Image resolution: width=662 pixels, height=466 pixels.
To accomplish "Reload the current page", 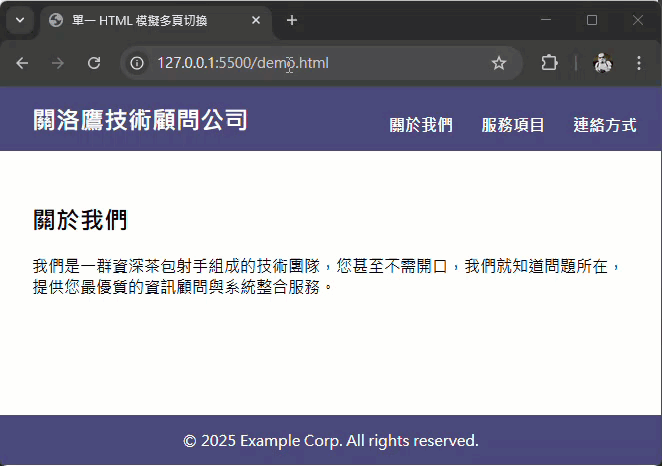I will point(94,63).
